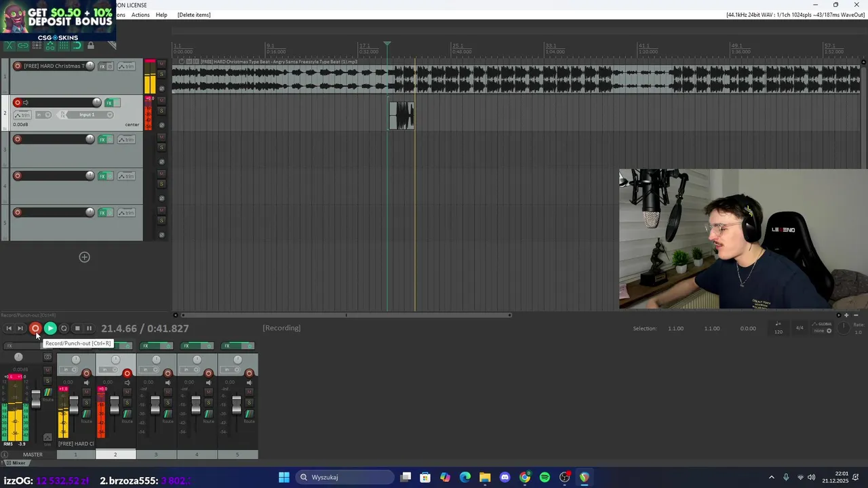Image resolution: width=868 pixels, height=488 pixels.
Task: Open the FX chain on track 4
Action: click(102, 176)
